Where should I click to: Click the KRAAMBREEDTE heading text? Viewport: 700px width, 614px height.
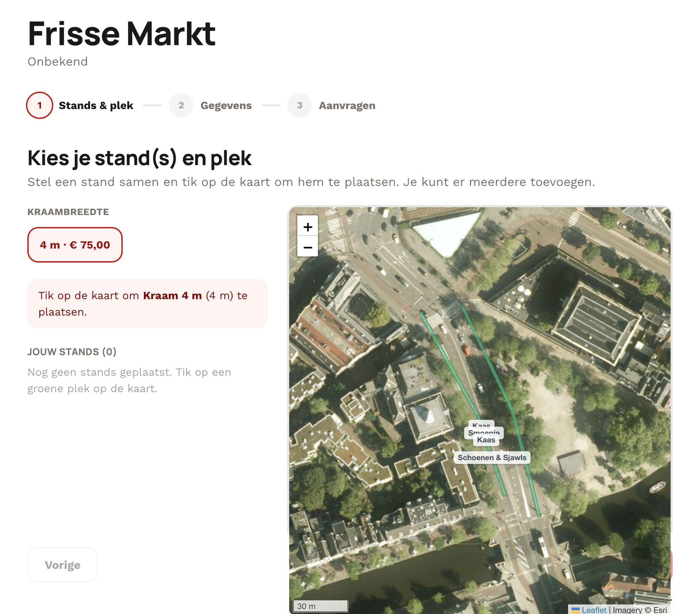(x=68, y=212)
